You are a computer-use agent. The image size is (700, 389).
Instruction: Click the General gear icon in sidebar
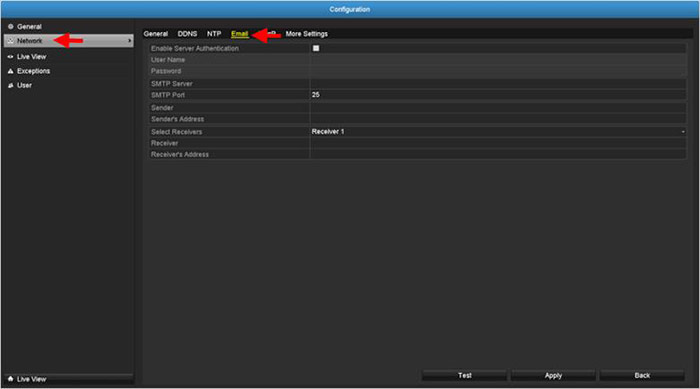pos(11,27)
